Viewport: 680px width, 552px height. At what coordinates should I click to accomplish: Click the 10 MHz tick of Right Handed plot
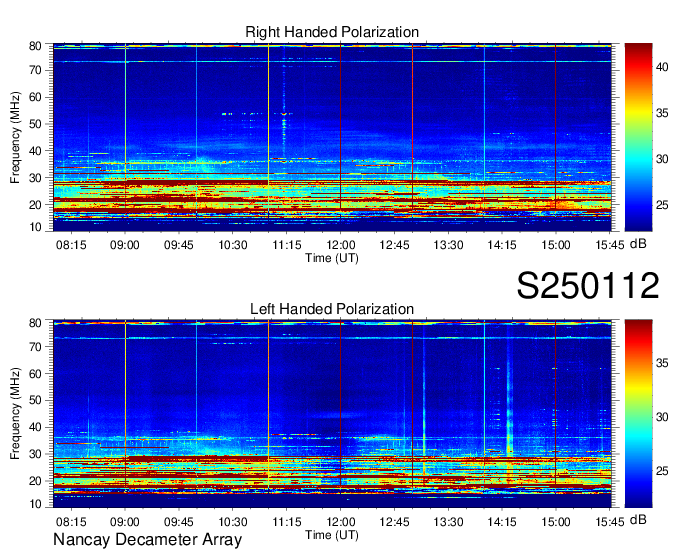click(x=35, y=227)
